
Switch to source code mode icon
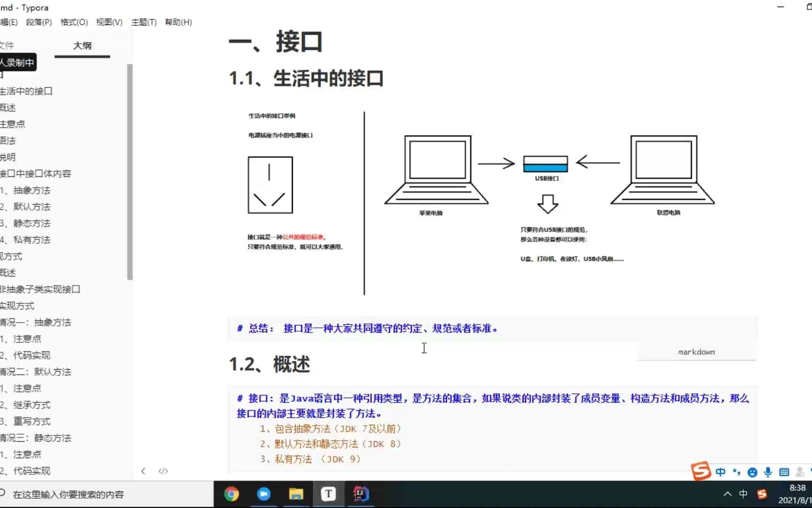pyautogui.click(x=163, y=471)
